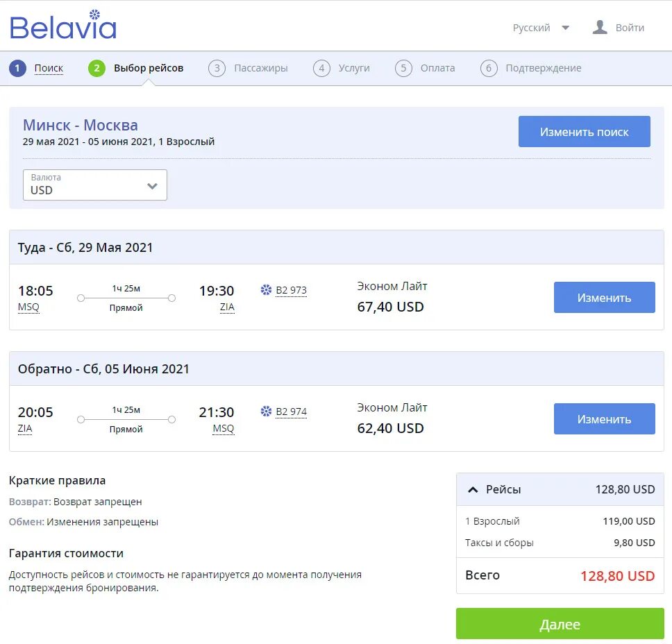Click the user profile icon
The height and width of the screenshot is (644, 672).
(600, 27)
